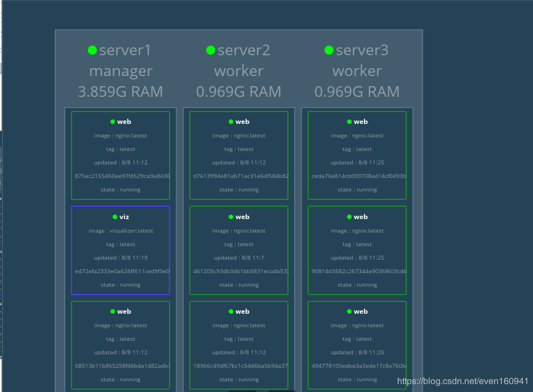Select web container 08513b11b865 on server1
This screenshot has width=533, height=392.
[121, 345]
